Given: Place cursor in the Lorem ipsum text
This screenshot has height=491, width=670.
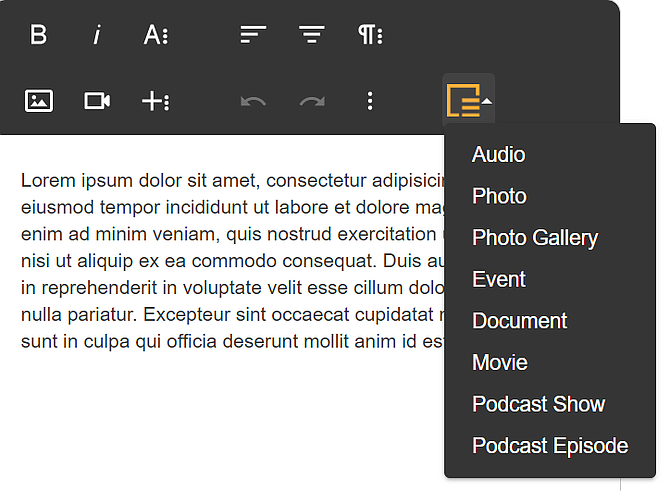Looking at the screenshot, I should pyautogui.click(x=233, y=261).
